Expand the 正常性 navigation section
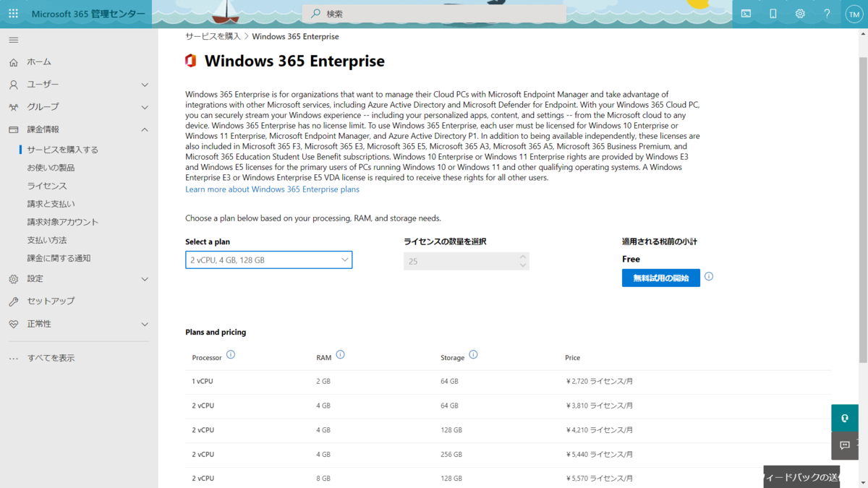 145,324
